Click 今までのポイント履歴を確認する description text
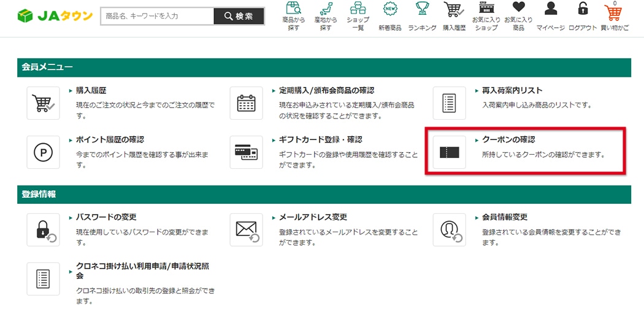Viewport: 644px width, 312px height. coord(142,160)
